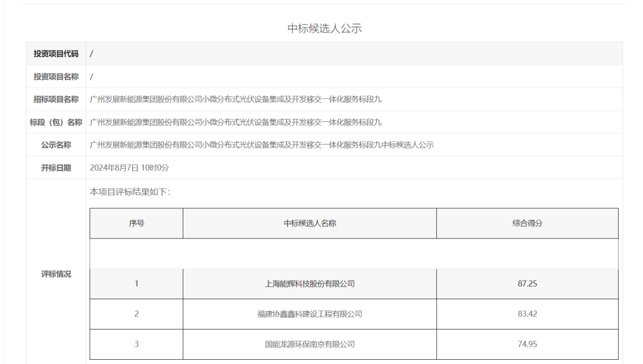Click the 投资项目代码 row label

56,54
